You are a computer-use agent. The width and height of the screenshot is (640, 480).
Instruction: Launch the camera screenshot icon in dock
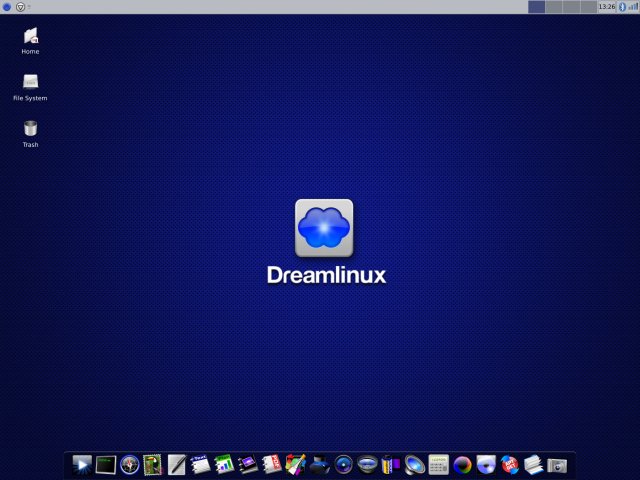(557, 465)
